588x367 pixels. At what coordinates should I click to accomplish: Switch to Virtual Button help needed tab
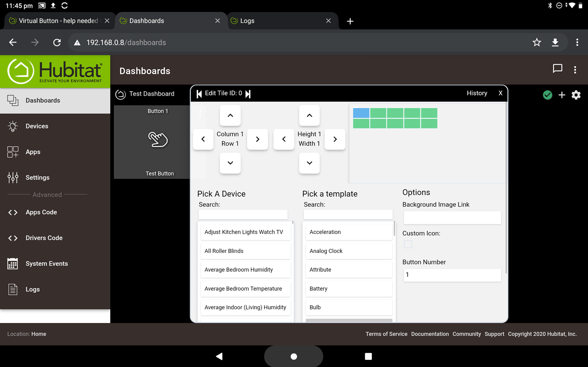[x=58, y=21]
